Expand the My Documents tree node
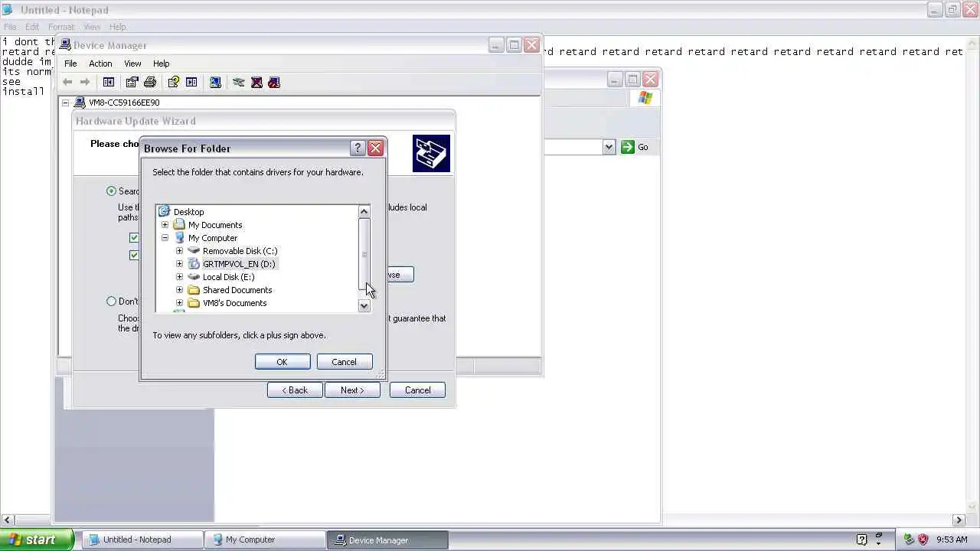Screen dimensions: 980x551 pos(165,225)
